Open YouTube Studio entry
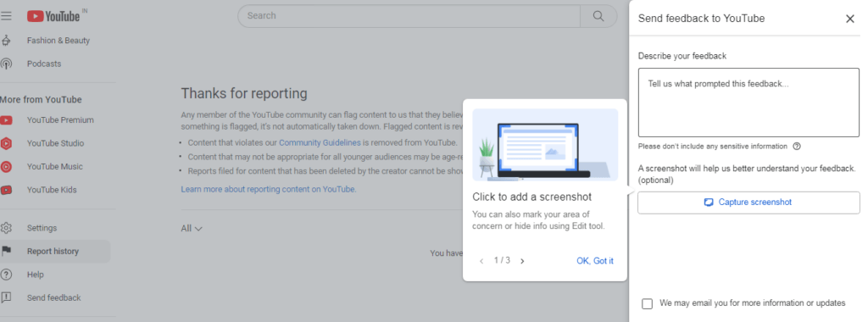 coord(55,143)
